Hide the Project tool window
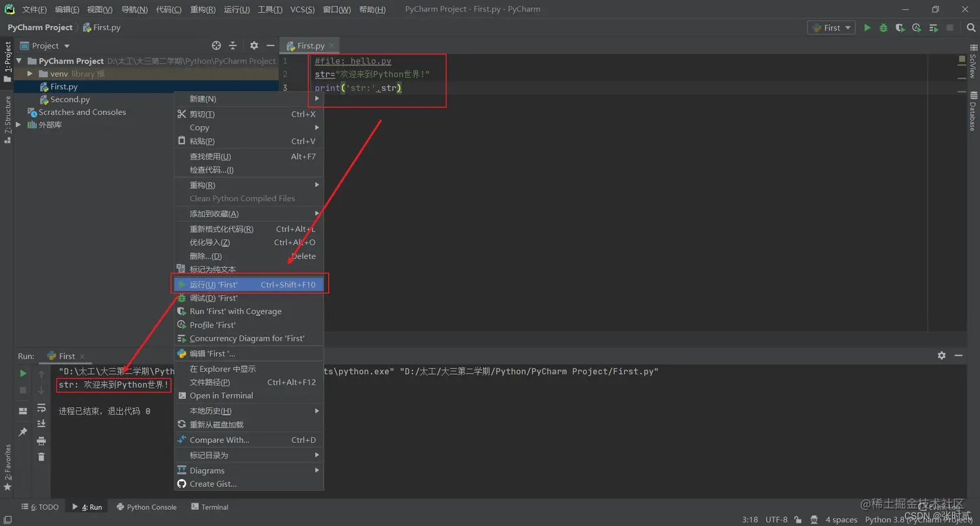The height and width of the screenshot is (526, 980). click(270, 45)
